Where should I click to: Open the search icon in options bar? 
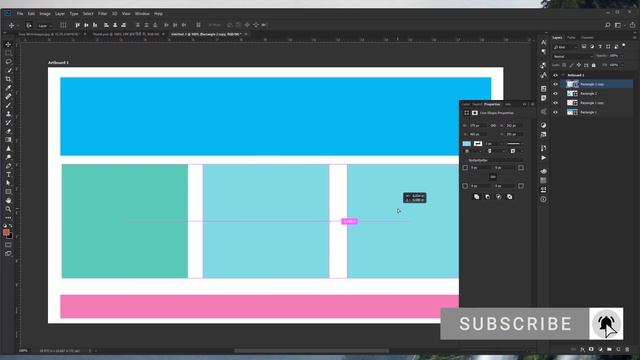click(x=607, y=25)
